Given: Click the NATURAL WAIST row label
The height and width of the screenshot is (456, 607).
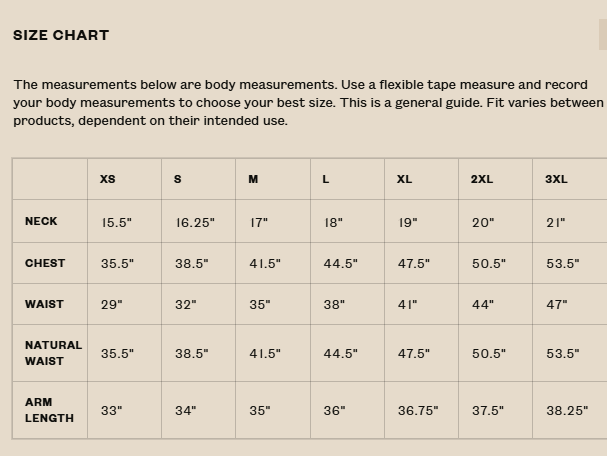Looking at the screenshot, I should point(53,353).
